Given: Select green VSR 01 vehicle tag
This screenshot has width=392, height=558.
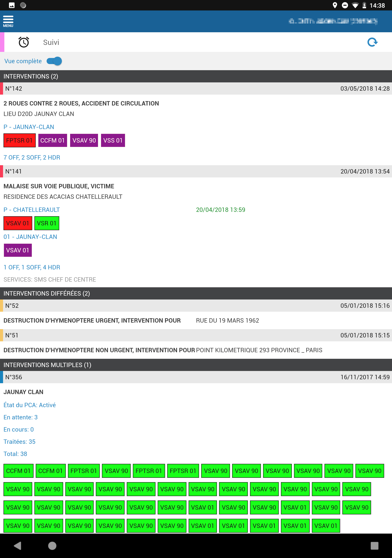Looking at the screenshot, I should tap(47, 223).
